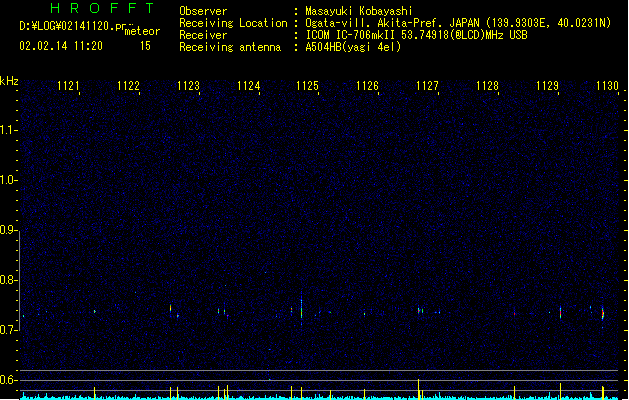Image resolution: width=629 pixels, height=400 pixels.
Task: Click the 1127 time axis marker
Action: (x=427, y=86)
